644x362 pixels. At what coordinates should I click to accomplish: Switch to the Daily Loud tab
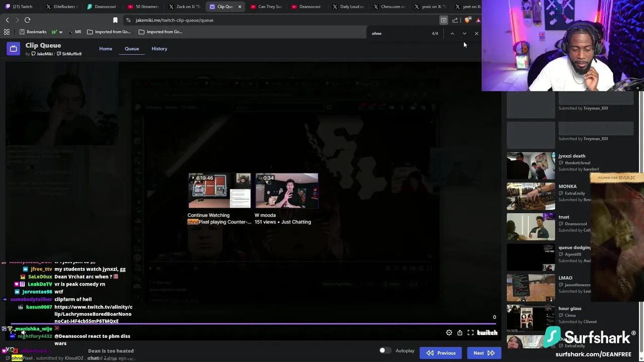348,7
